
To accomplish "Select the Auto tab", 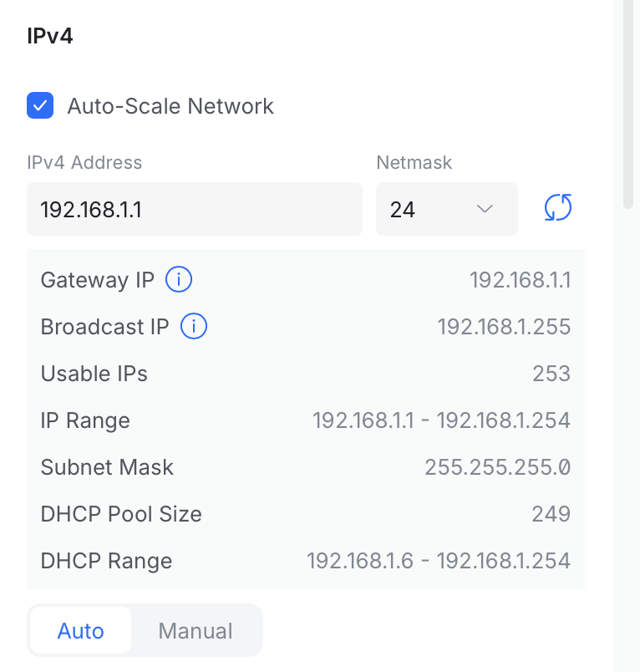I will tap(80, 630).
